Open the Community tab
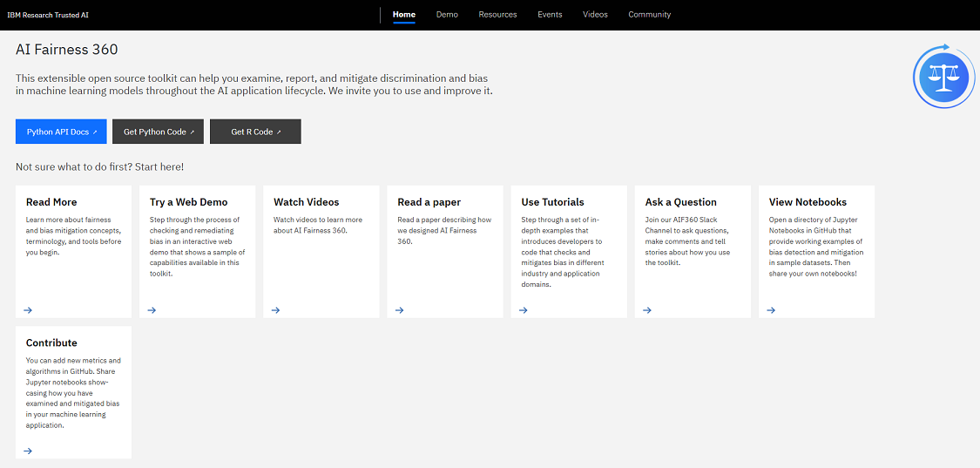Screen dimensions: 980x468 [649, 15]
